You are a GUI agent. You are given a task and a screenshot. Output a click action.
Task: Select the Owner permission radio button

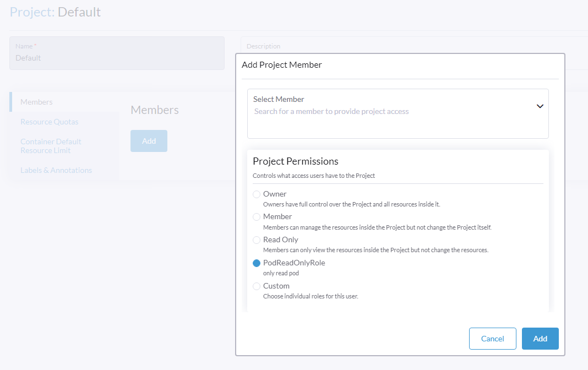tap(257, 194)
